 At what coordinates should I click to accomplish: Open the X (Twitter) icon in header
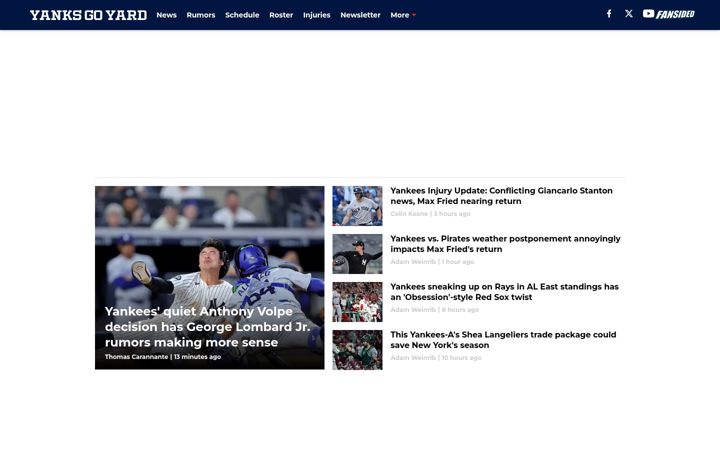click(629, 14)
